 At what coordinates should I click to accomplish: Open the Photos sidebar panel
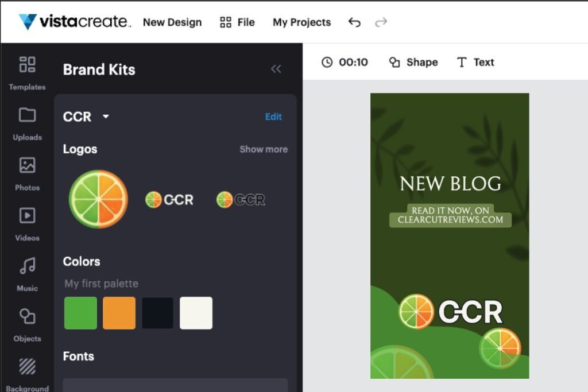pos(28,174)
